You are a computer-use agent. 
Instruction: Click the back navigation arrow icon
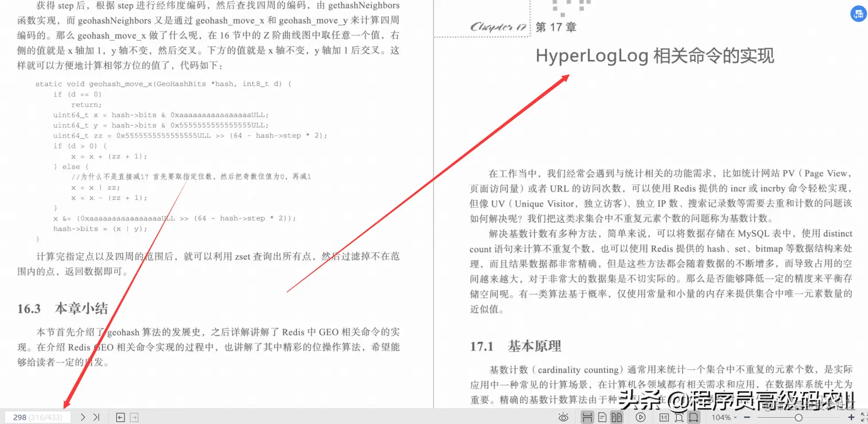click(x=120, y=417)
